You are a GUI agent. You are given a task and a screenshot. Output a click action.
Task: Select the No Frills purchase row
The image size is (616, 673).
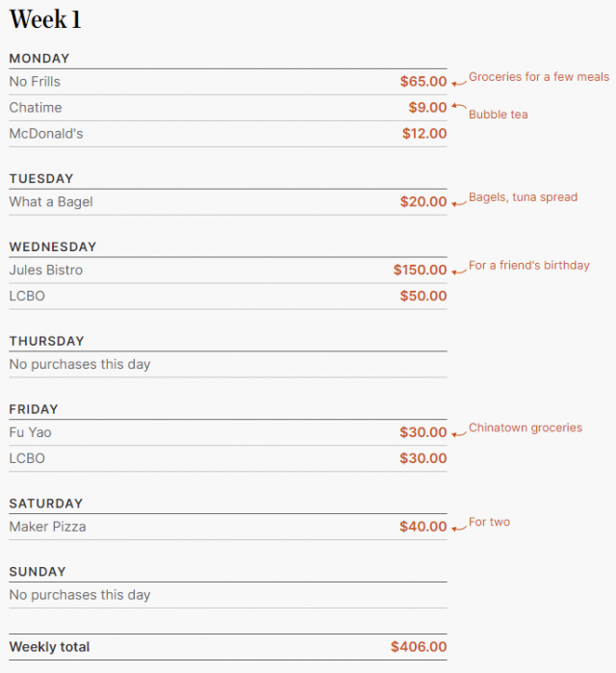click(x=228, y=82)
